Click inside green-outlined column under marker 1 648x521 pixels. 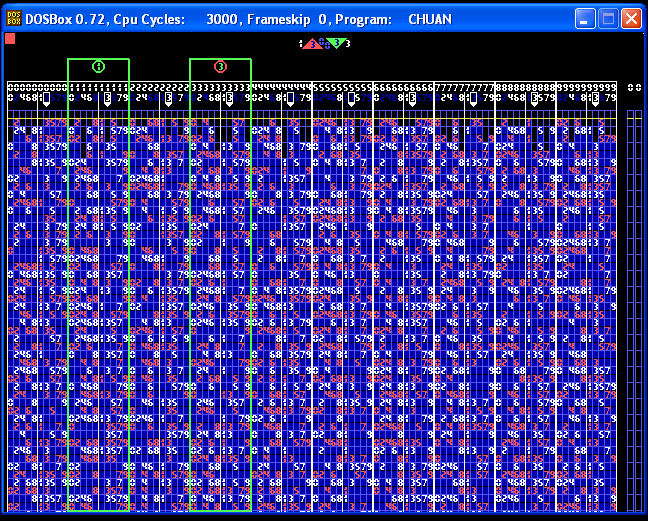tap(98, 300)
